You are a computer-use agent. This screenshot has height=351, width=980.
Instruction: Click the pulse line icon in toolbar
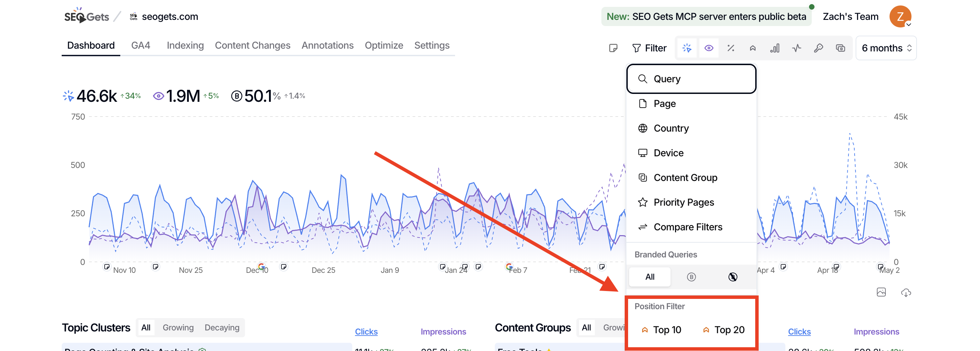coord(797,48)
